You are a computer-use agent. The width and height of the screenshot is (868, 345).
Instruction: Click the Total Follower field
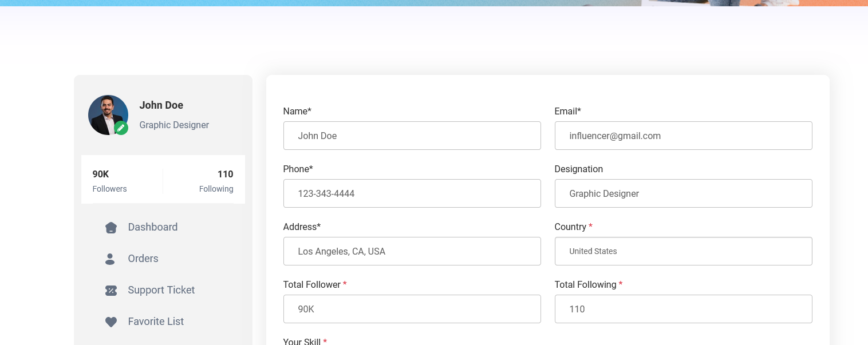(x=412, y=309)
